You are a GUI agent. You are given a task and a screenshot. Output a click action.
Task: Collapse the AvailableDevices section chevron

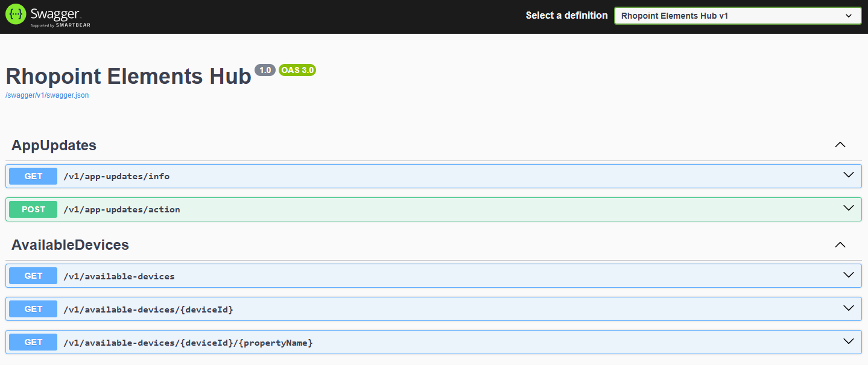pyautogui.click(x=840, y=244)
